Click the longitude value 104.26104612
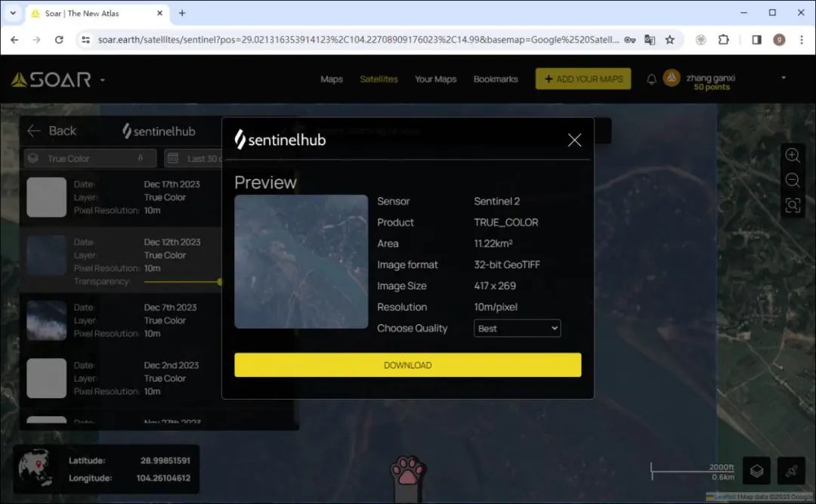The image size is (816, 504). 163,478
